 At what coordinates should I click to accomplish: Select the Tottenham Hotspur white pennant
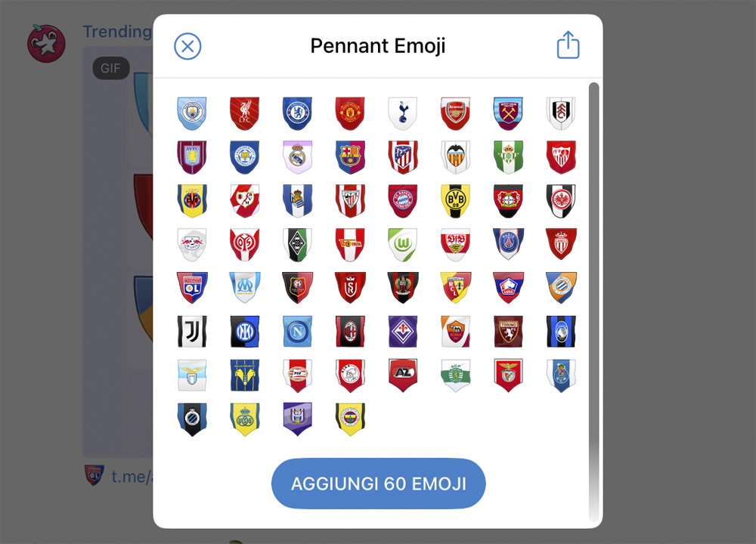[x=403, y=113]
